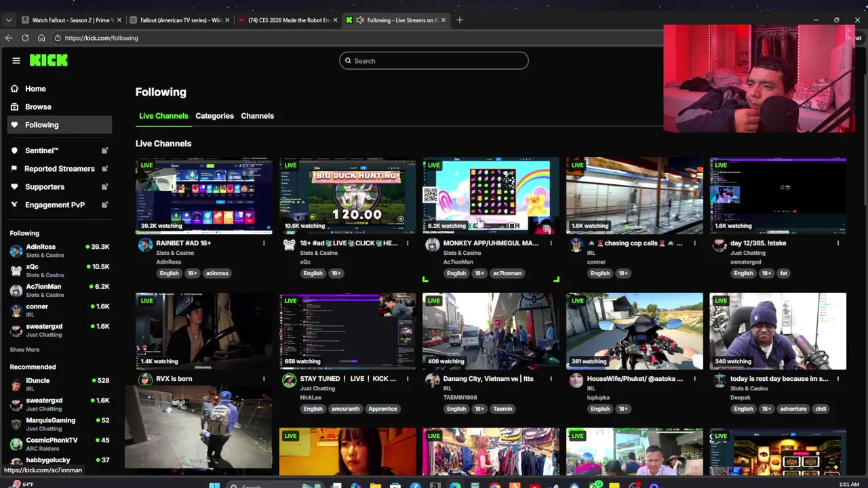Open Supporters sidebar entry
Viewport: 868px width, 488px height.
coord(45,186)
